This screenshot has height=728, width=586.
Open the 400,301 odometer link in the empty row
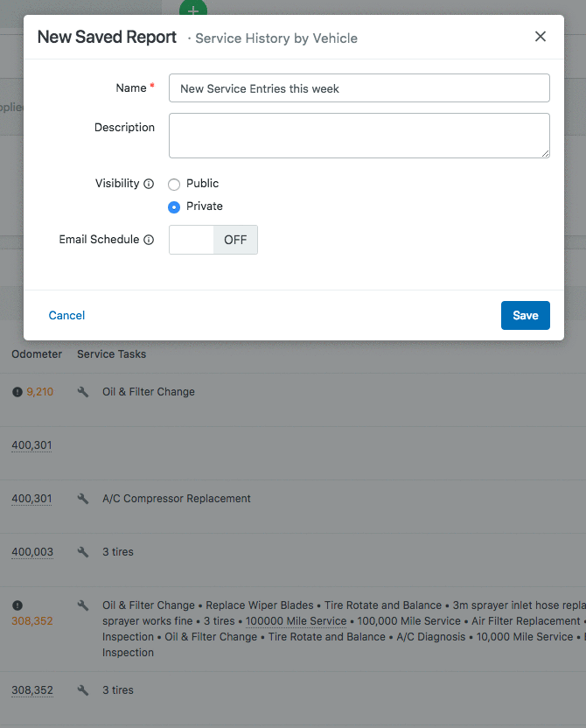pyautogui.click(x=31, y=445)
